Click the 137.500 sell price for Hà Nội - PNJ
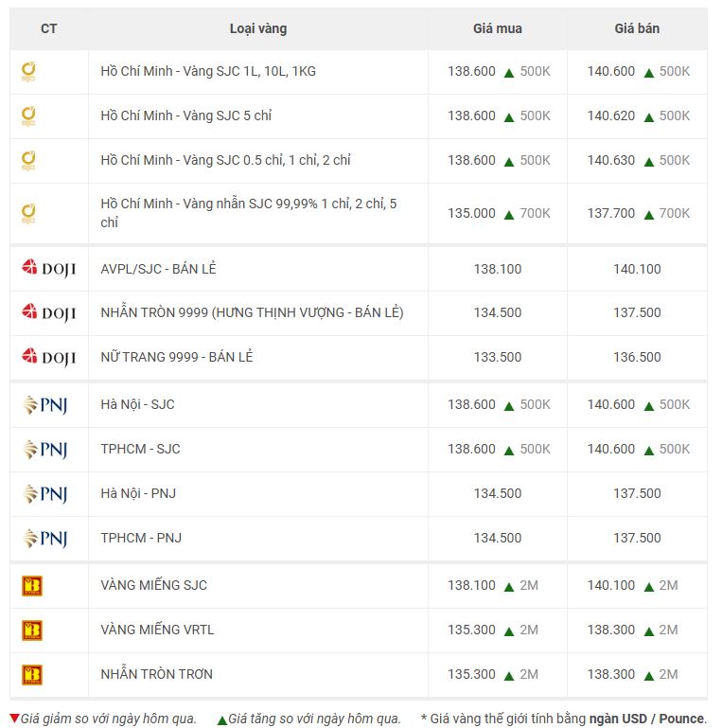 [637, 493]
